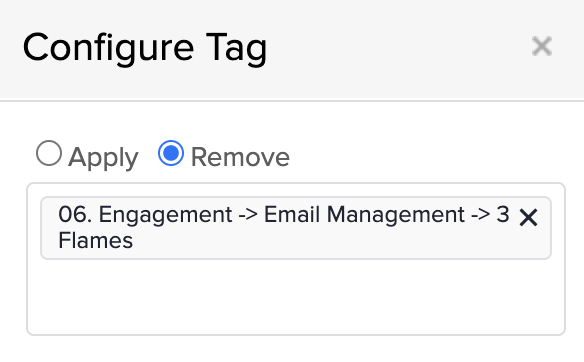Clear the Engagement Email Management tag
Viewport: 584px width, 362px height.
click(x=528, y=217)
